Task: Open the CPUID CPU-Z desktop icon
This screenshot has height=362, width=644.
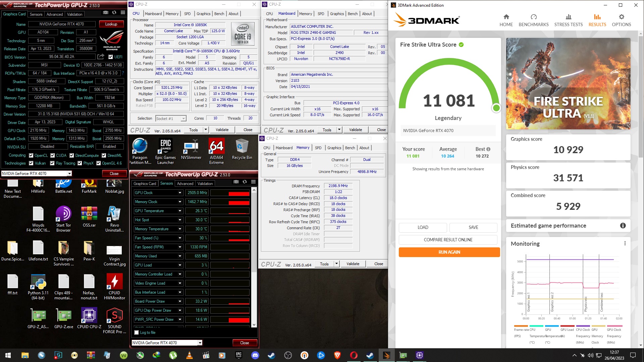Action: point(89,318)
